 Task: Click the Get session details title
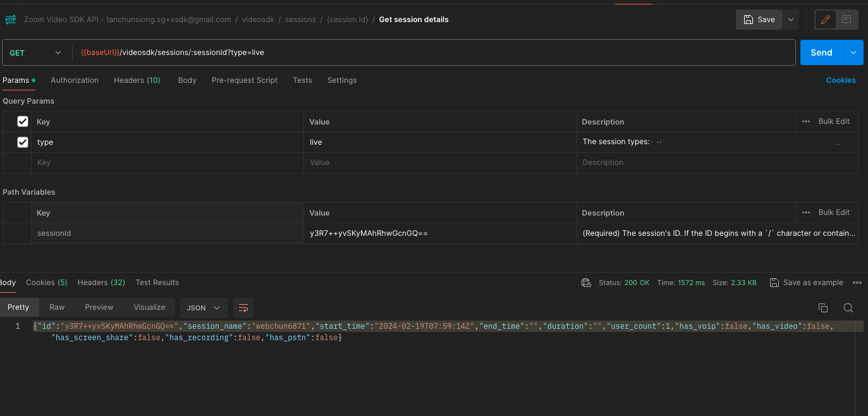(x=414, y=20)
